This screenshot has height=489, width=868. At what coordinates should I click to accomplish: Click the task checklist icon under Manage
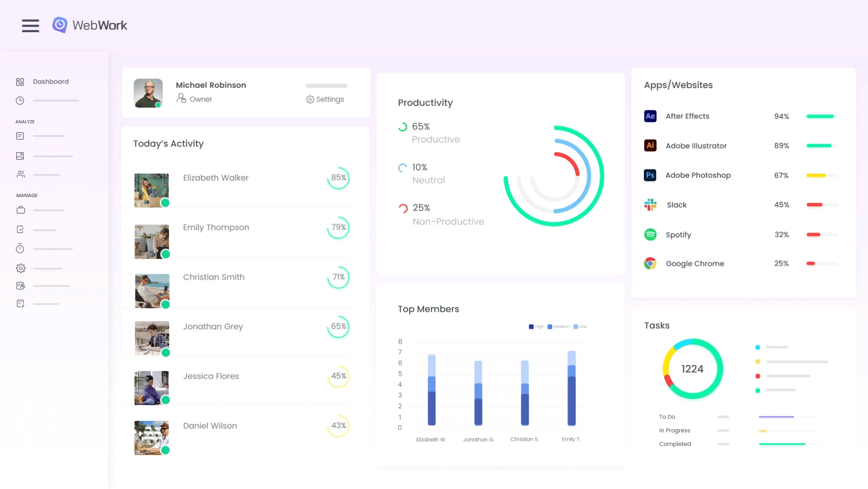(19, 229)
